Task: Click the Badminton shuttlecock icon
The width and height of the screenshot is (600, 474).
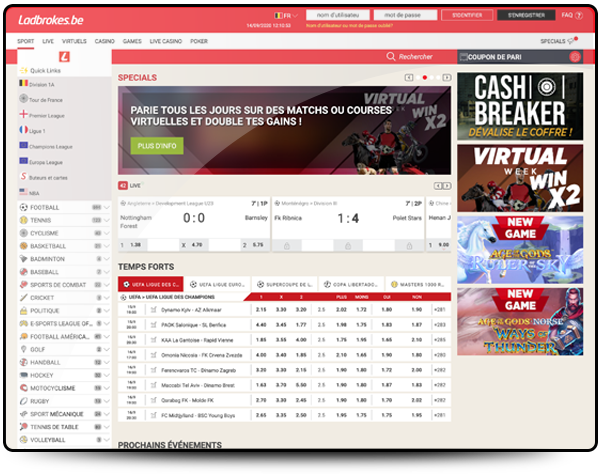Action: pyautogui.click(x=24, y=259)
